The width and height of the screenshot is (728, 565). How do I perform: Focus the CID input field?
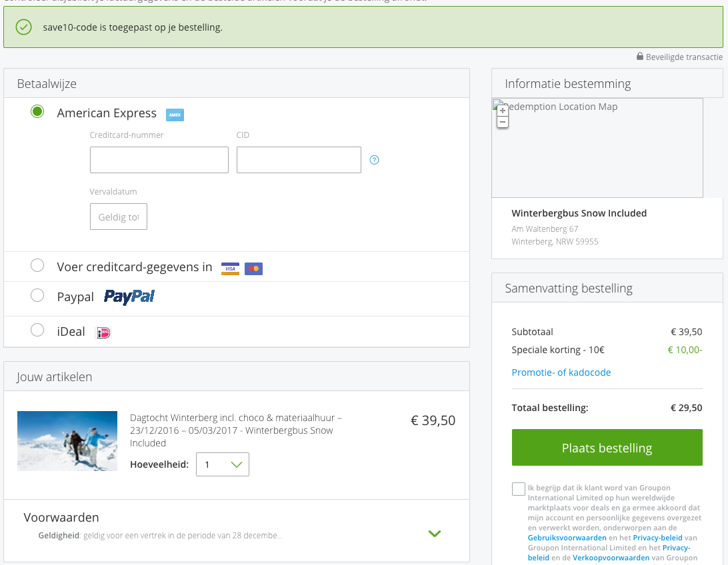[299, 160]
